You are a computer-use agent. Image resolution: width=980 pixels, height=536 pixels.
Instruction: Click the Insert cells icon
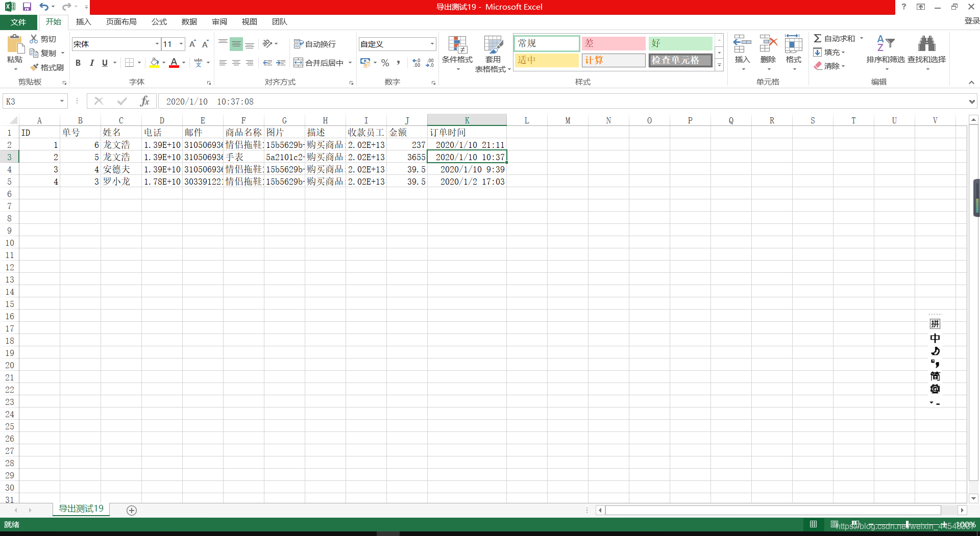pyautogui.click(x=742, y=44)
